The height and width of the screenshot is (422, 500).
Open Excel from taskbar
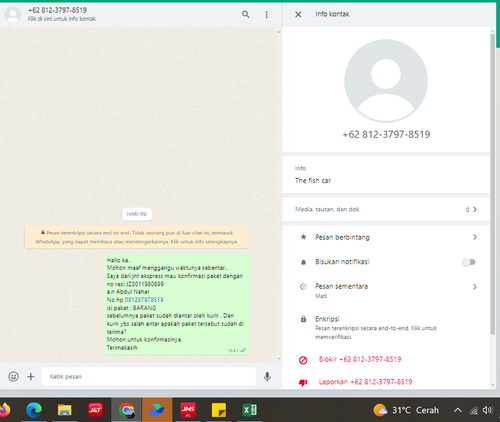(249, 410)
